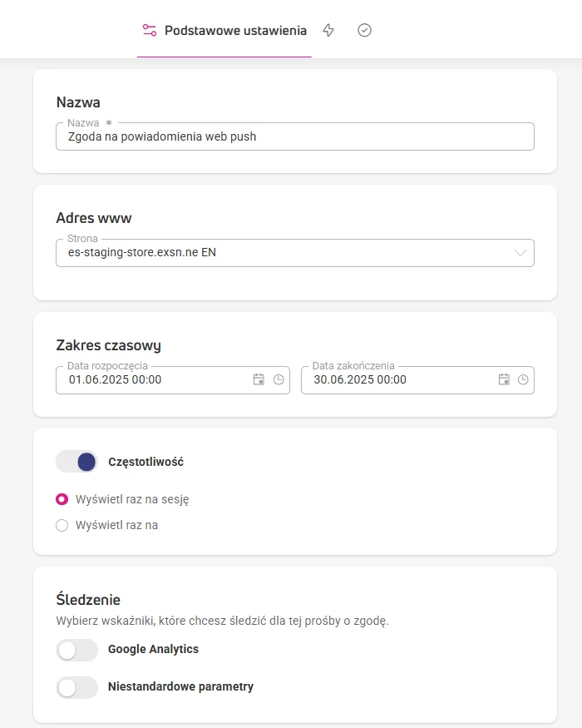Select the Wyświetl raz na radio option

pyautogui.click(x=62, y=525)
